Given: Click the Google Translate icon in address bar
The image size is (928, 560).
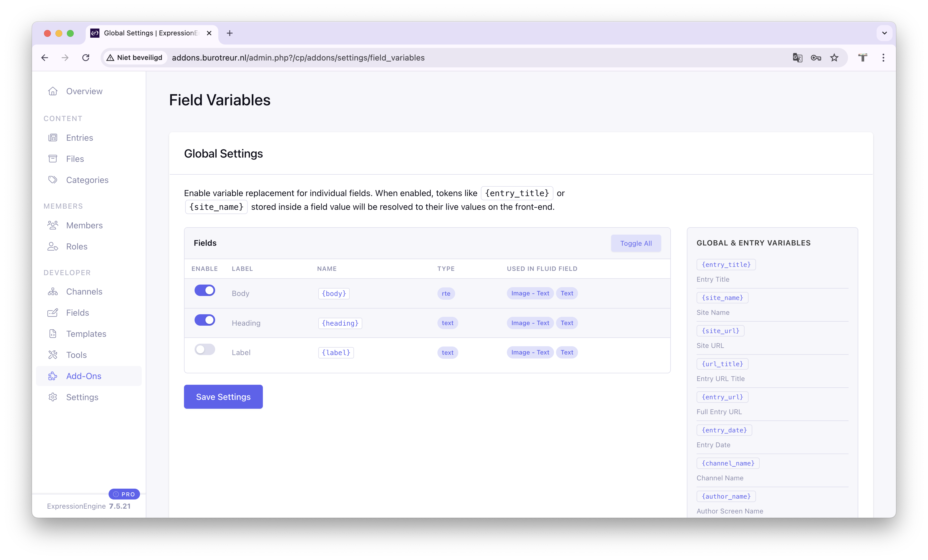Looking at the screenshot, I should coord(797,58).
